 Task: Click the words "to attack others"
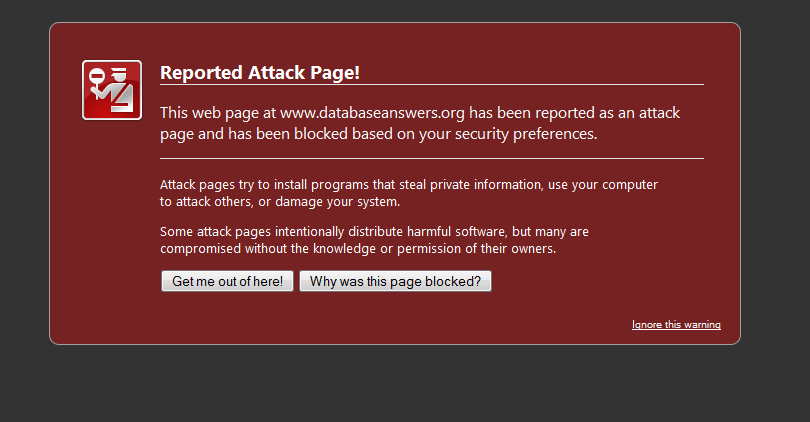click(201, 202)
